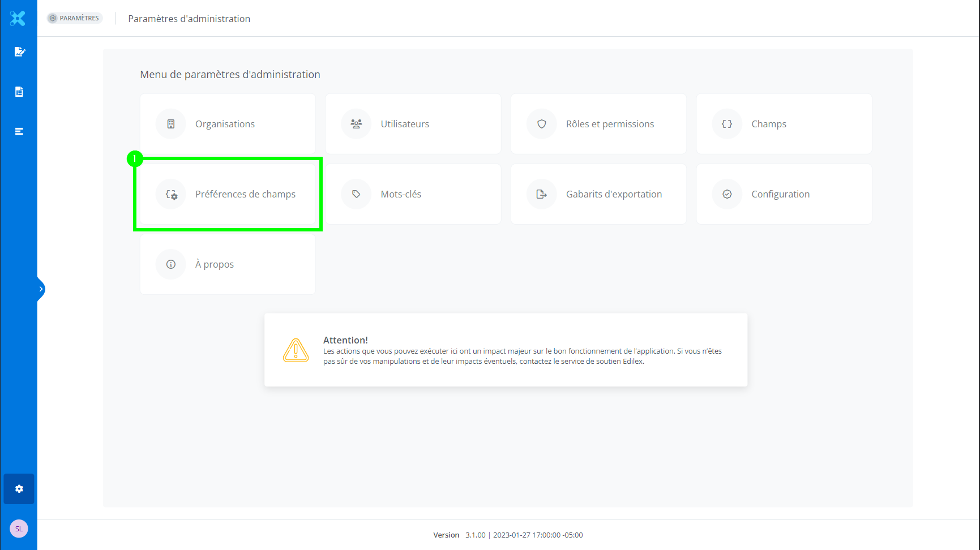Click the shield icon for Rôles et permissions

(542, 124)
